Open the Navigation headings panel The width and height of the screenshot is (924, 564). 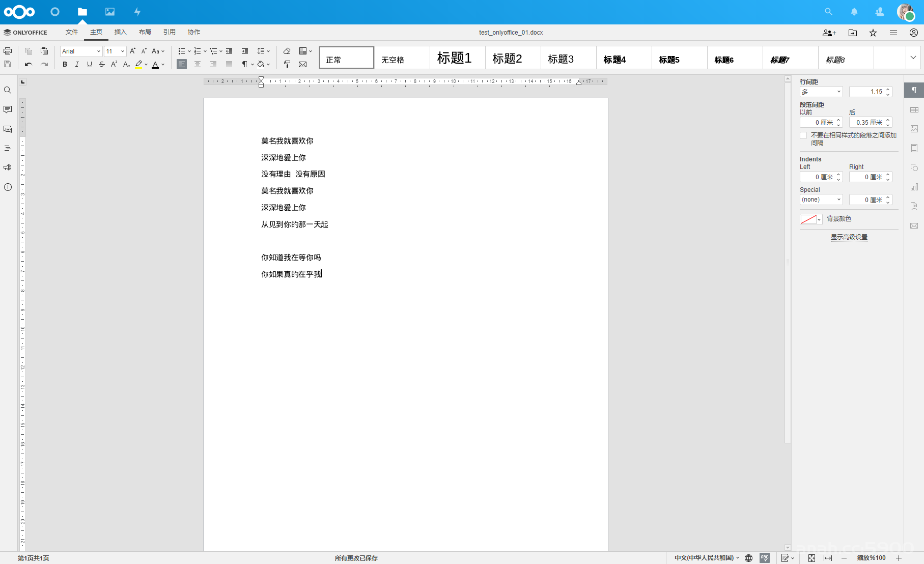(x=8, y=148)
